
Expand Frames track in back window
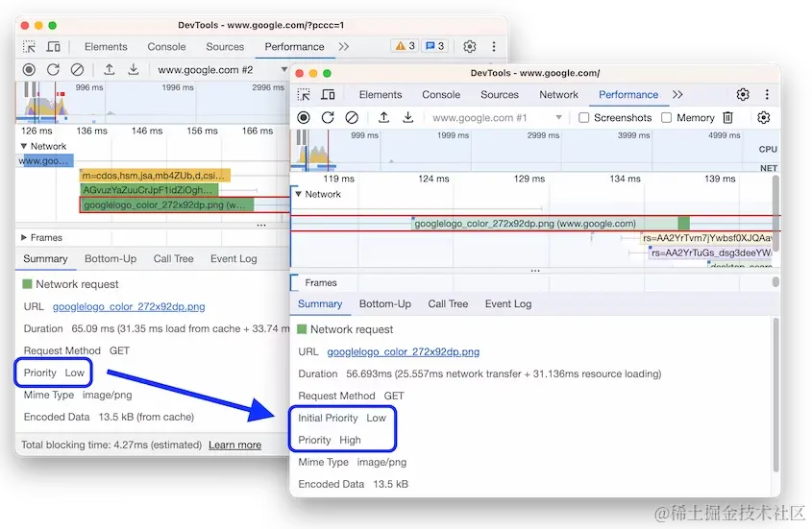[24, 237]
